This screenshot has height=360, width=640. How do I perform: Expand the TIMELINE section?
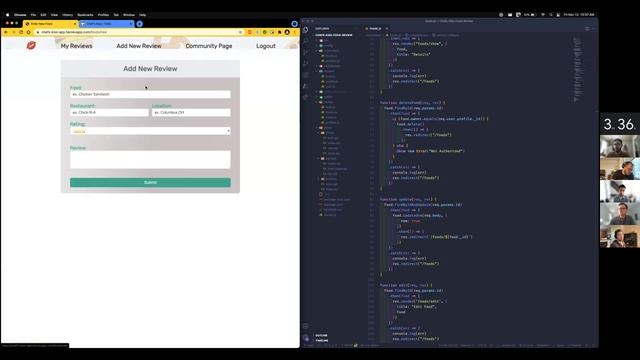pos(322,340)
